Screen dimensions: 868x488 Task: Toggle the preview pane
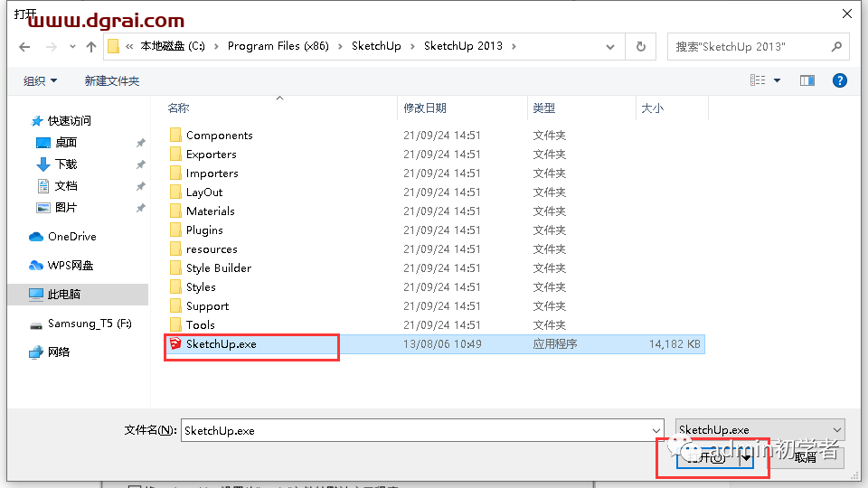pyautogui.click(x=807, y=80)
